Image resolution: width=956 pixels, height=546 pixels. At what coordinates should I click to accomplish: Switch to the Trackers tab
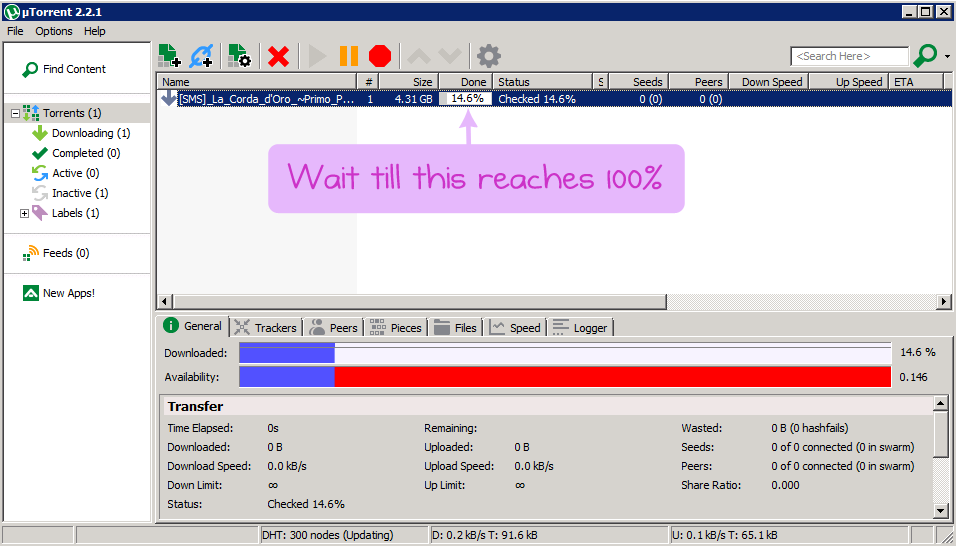[x=266, y=328]
